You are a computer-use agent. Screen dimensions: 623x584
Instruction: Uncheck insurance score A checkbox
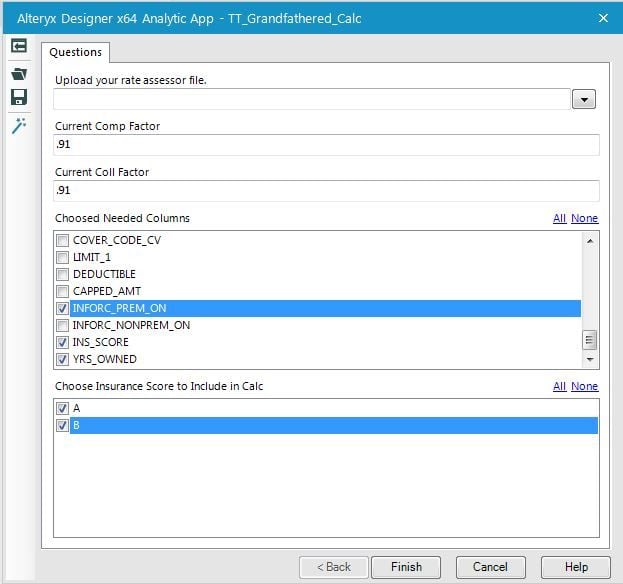pyautogui.click(x=62, y=408)
